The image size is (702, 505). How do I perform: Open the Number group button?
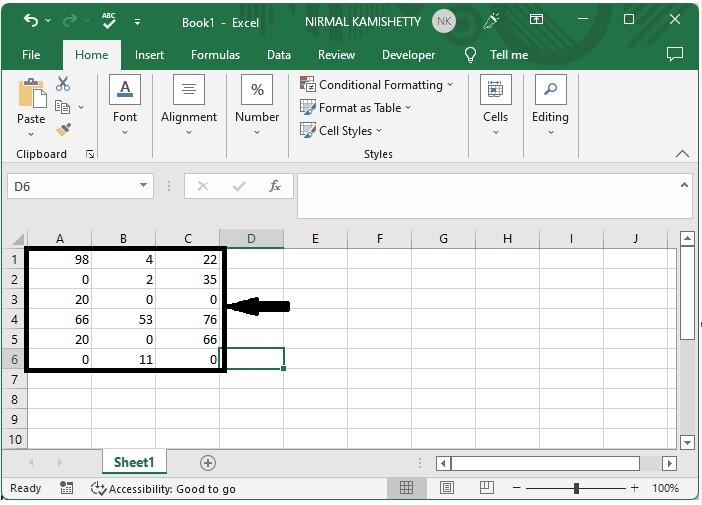pyautogui.click(x=257, y=105)
